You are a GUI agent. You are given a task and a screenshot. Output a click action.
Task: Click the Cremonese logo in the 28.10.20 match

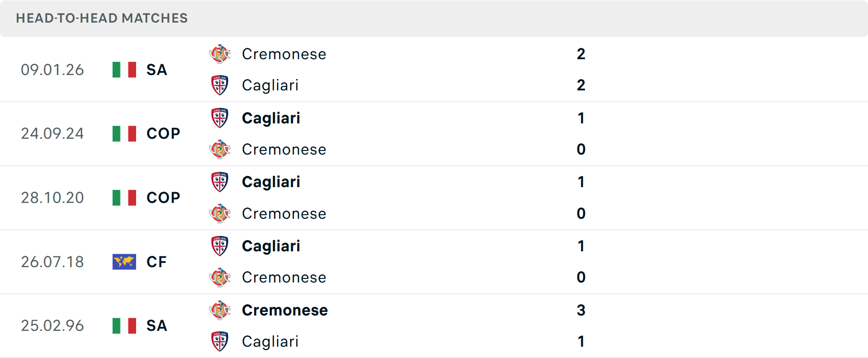pyautogui.click(x=220, y=214)
